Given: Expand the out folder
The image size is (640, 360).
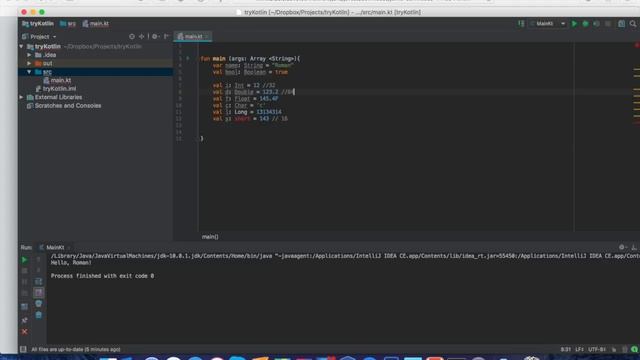Looking at the screenshot, I should (x=29, y=63).
